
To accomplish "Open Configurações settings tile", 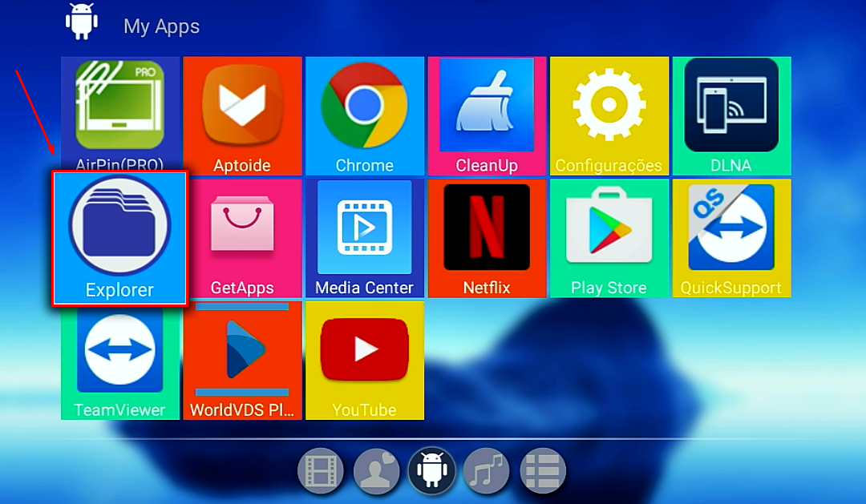I will (609, 116).
